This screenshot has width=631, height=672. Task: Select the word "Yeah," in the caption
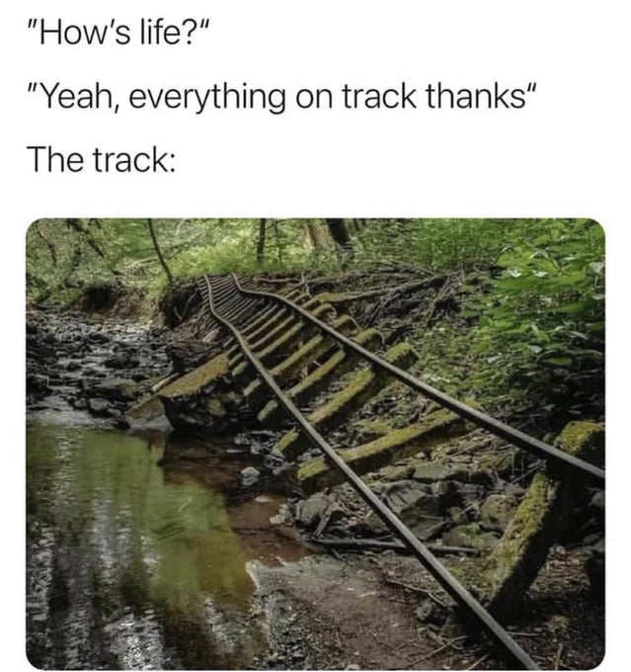click(x=80, y=98)
